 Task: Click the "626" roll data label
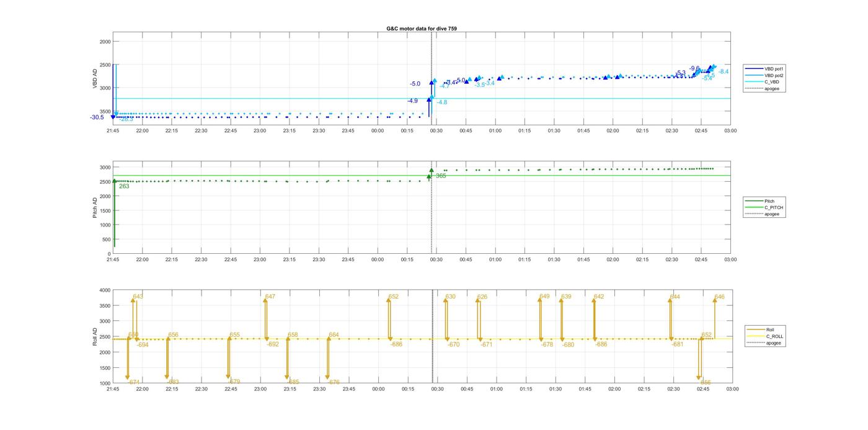(482, 297)
